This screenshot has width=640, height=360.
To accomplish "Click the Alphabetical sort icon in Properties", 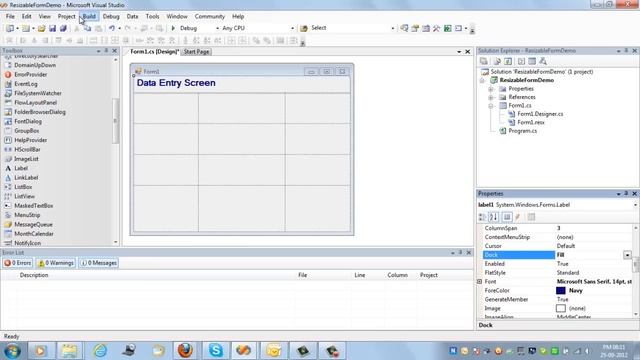I will tap(493, 217).
